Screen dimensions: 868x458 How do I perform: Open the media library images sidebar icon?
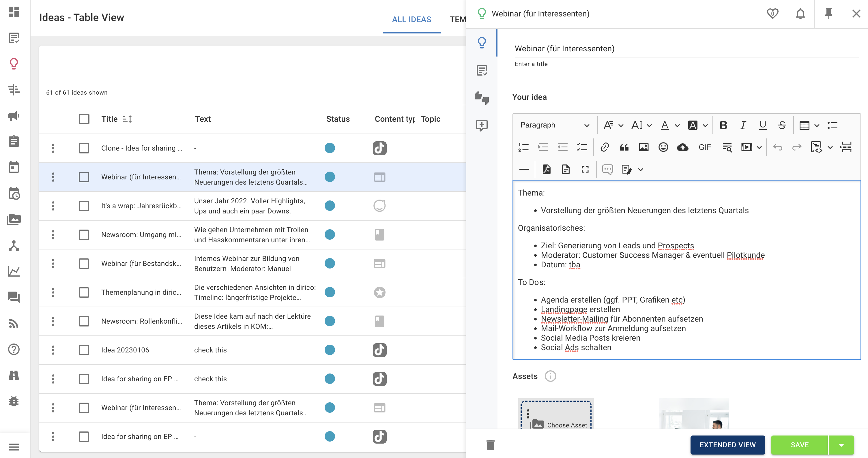[x=14, y=219]
